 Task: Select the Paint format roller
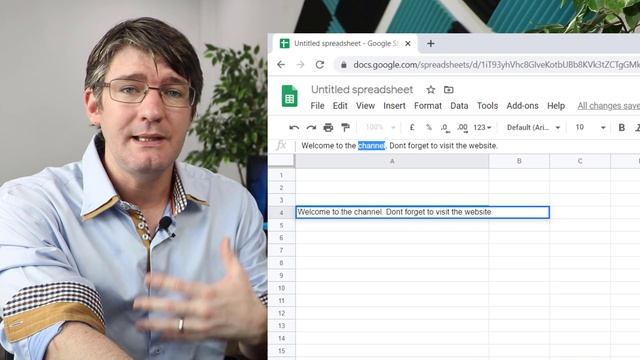click(x=345, y=128)
